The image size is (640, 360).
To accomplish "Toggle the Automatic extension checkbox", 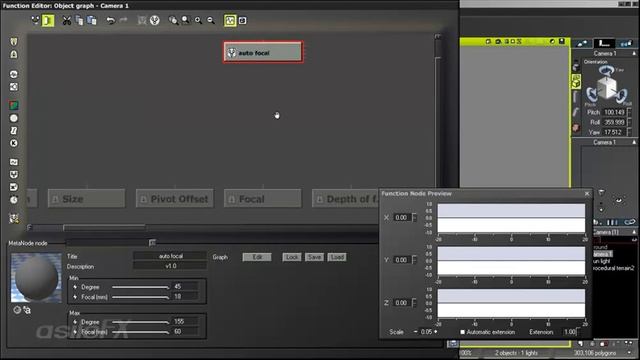I will 462,332.
